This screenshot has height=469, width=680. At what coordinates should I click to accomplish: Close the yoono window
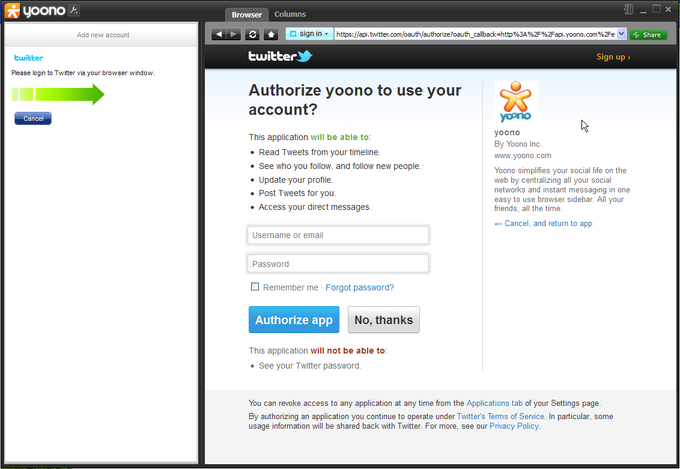668,9
